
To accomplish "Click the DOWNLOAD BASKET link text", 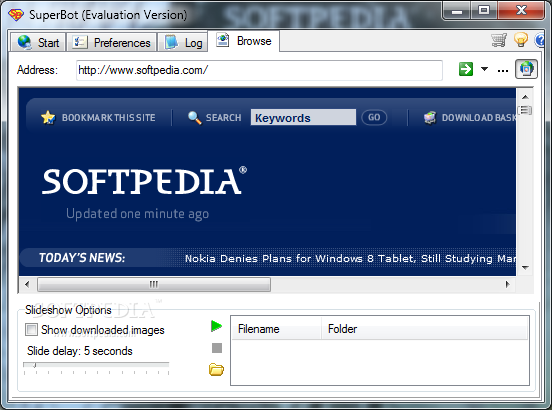I will (x=479, y=118).
